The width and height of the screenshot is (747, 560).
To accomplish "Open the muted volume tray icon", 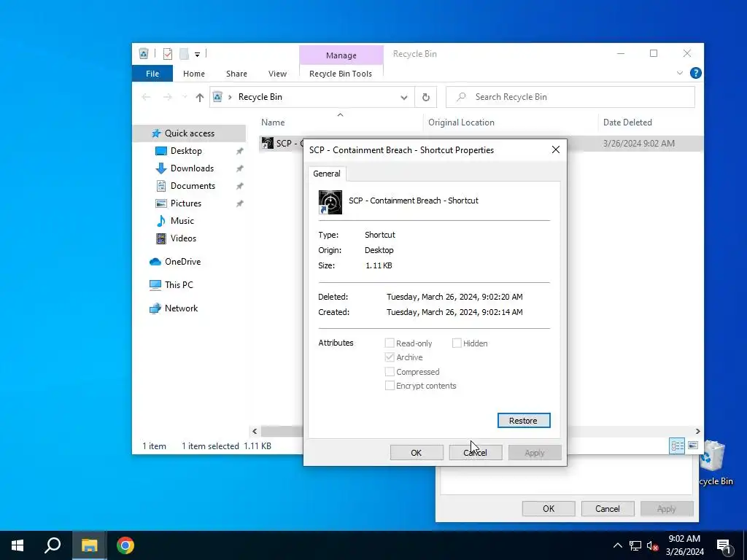I will pyautogui.click(x=652, y=545).
